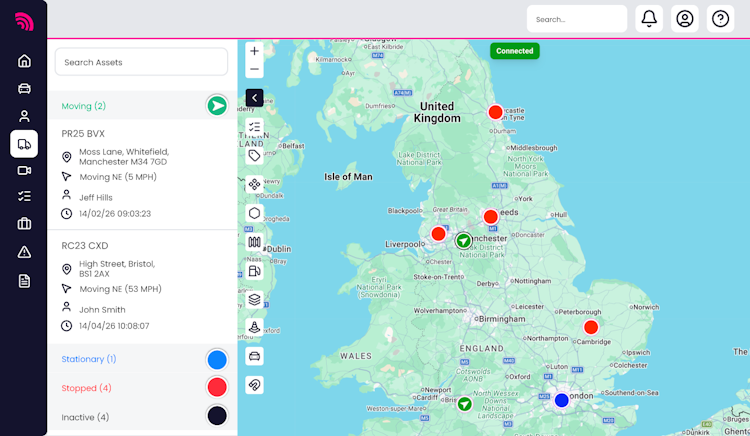Select the red marker near Liverpool
750x436 pixels.
tap(438, 234)
